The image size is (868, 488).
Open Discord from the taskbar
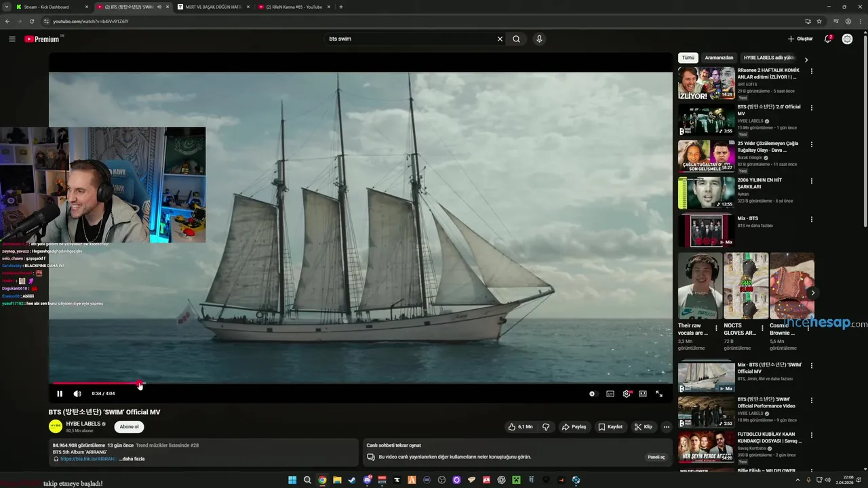(367, 480)
